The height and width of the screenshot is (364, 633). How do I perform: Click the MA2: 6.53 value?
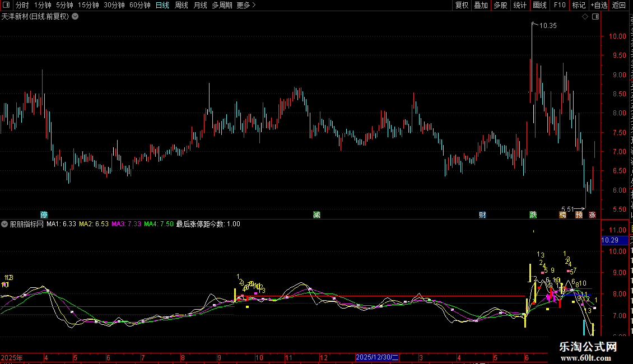coord(94,224)
